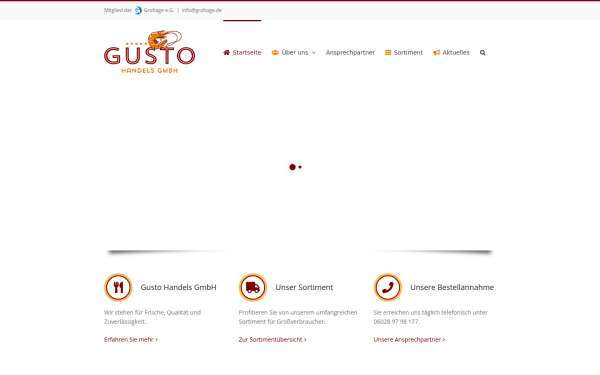Follow the Zur Sortimentübersicht link

point(272,339)
